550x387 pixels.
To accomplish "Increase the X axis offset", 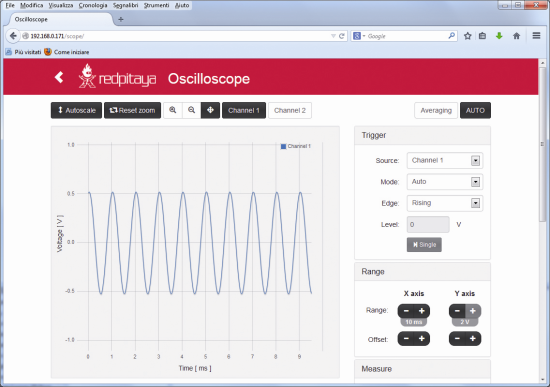I will [422, 339].
